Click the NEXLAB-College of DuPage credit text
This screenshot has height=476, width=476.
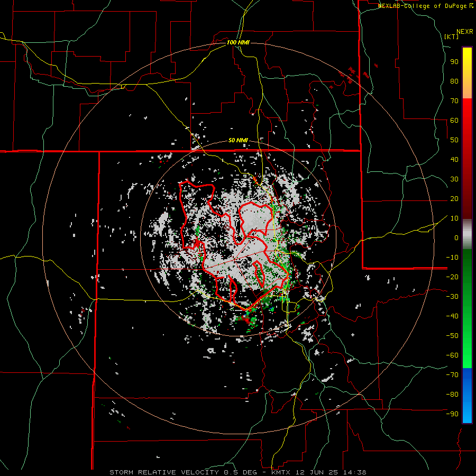[x=426, y=6]
